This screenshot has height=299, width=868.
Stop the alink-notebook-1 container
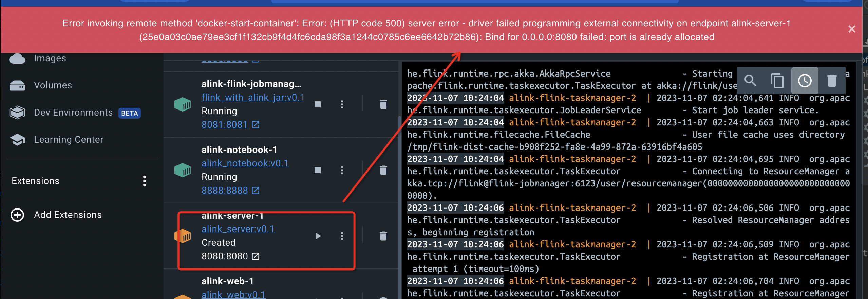(318, 170)
